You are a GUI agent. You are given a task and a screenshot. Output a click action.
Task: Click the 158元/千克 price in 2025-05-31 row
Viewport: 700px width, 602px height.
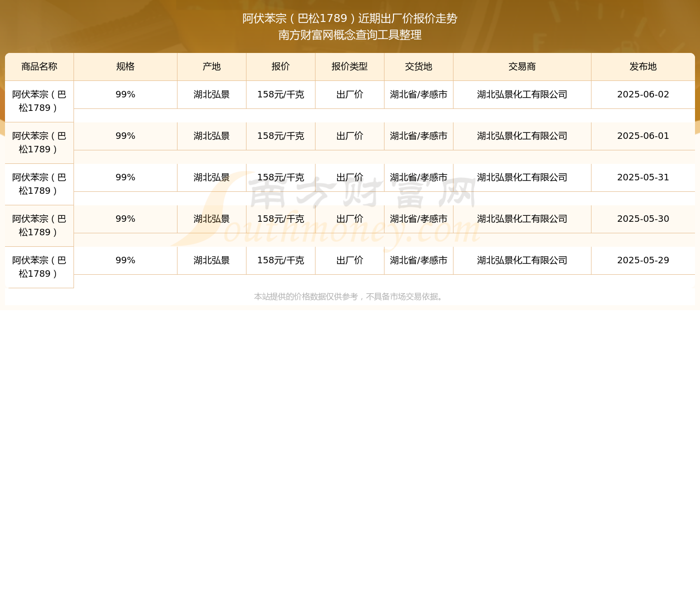point(280,177)
